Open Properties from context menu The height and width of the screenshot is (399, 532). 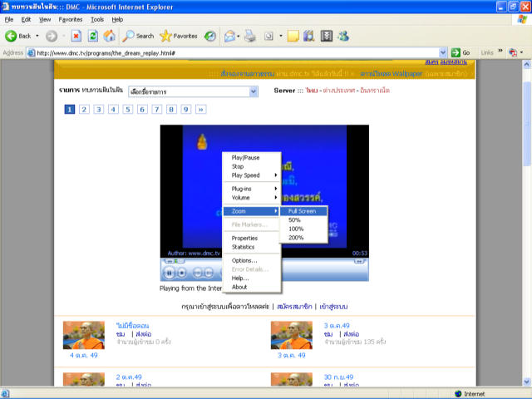(244, 238)
